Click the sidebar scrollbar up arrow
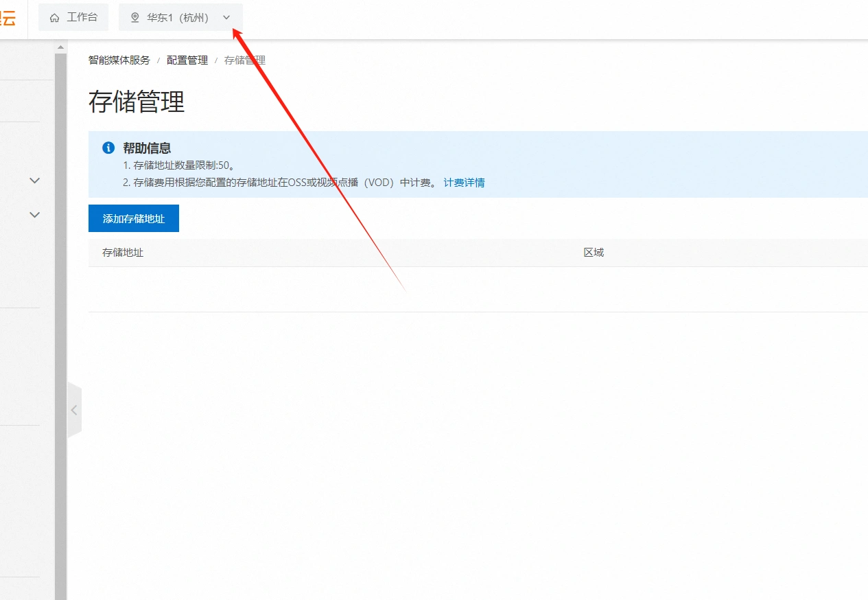This screenshot has width=868, height=600. (60, 47)
